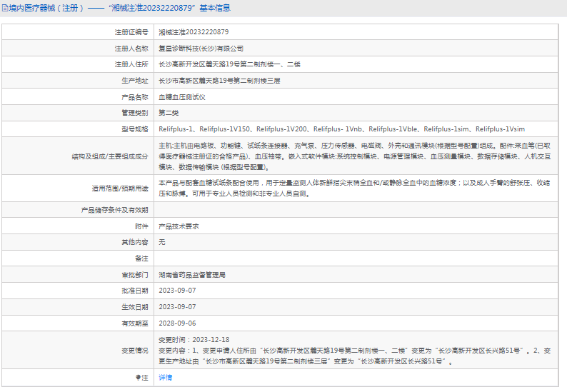Click the 其他内容 label
Screen dimensions: 567x392
(x=135, y=242)
